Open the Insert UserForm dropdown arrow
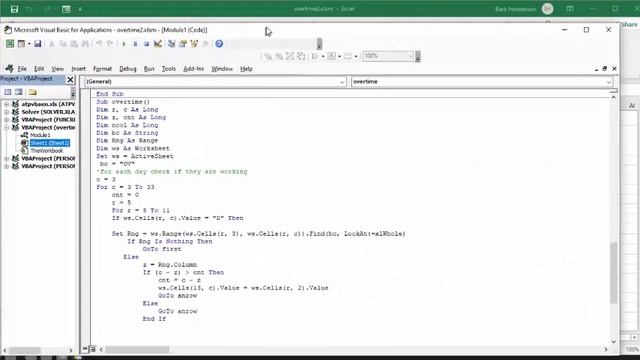 point(29,44)
